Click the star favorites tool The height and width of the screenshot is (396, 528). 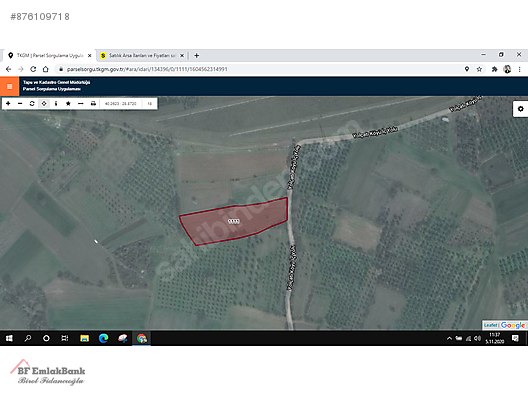pos(68,103)
